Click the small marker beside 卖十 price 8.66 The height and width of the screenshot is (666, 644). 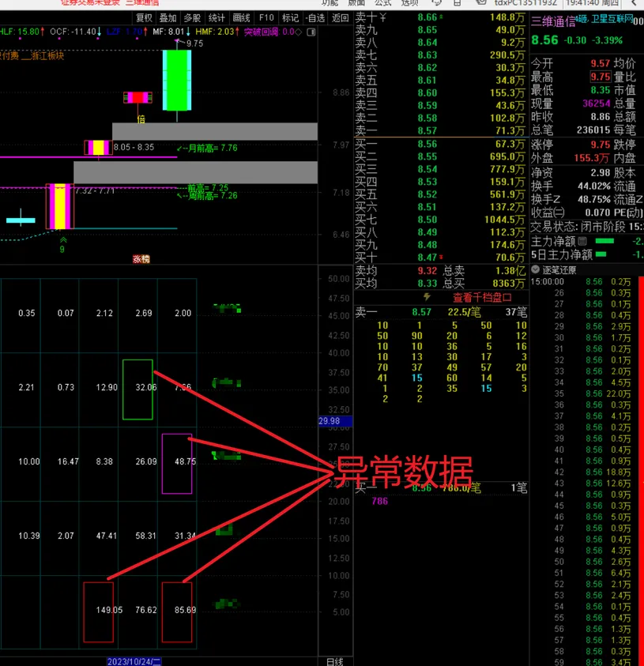[x=441, y=17]
